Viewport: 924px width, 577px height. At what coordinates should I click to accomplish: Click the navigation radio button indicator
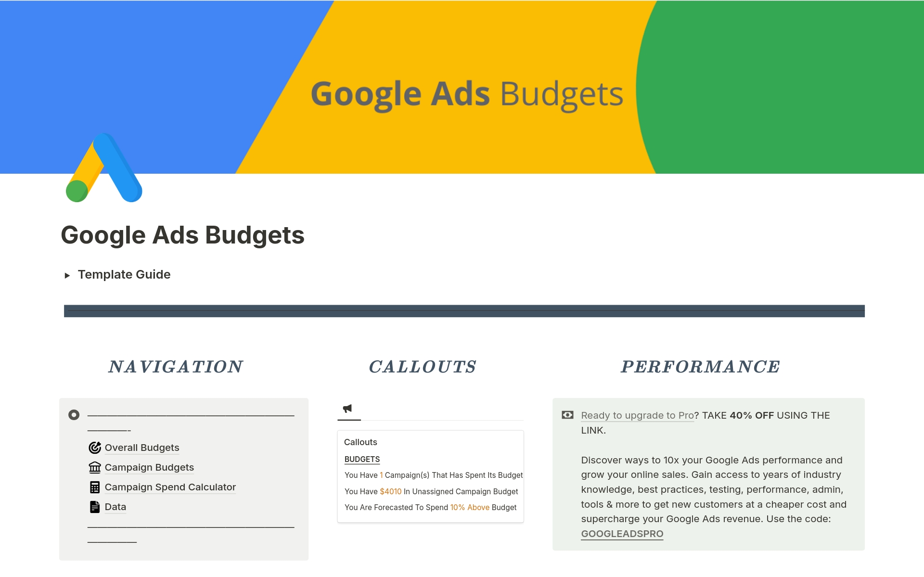pos(74,414)
